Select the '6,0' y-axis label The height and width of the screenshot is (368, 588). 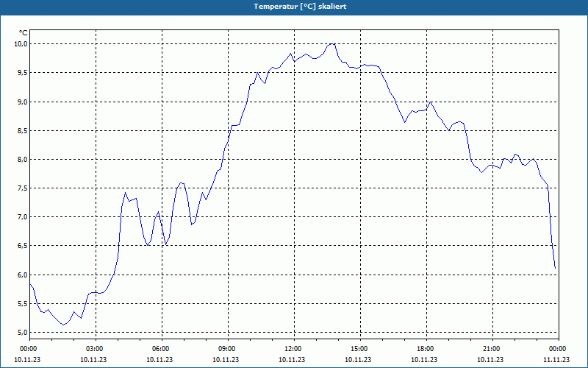(23, 275)
